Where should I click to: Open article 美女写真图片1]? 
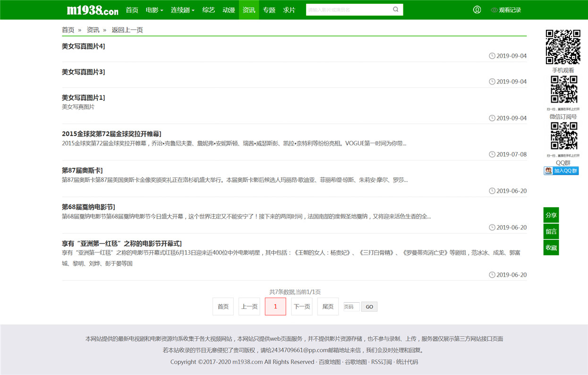point(84,97)
